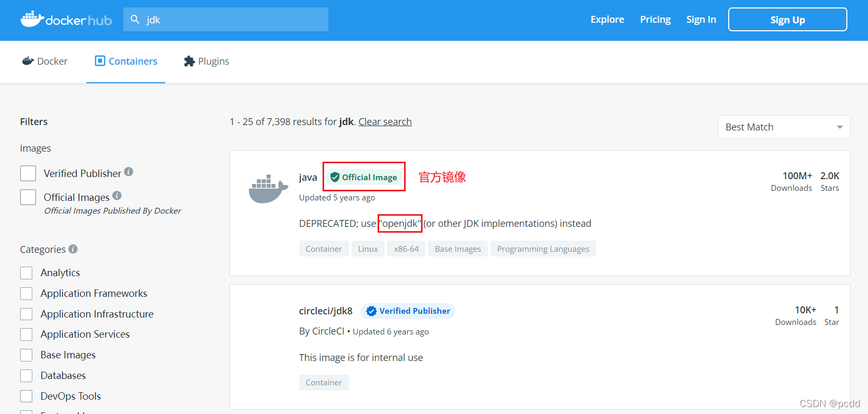Select the Databases category checkbox
The width and height of the screenshot is (868, 414).
point(26,376)
